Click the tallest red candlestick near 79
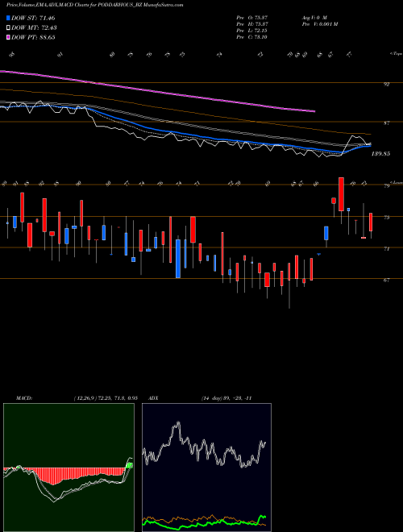 pos(341,194)
